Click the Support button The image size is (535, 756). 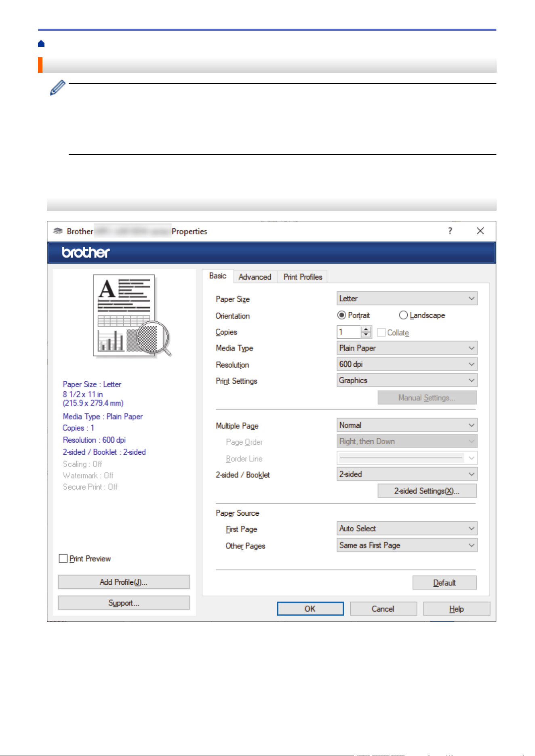[124, 603]
